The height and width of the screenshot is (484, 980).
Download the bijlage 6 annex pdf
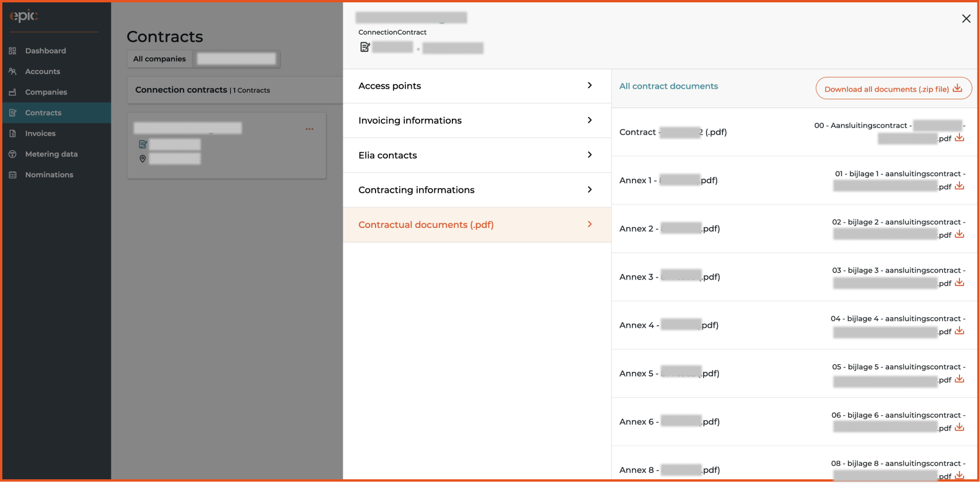(x=959, y=428)
